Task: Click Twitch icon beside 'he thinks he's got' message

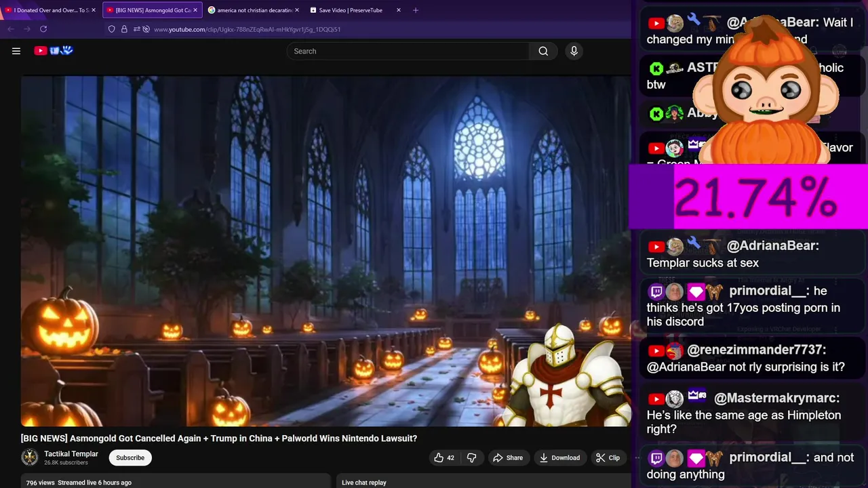Action: tap(656, 291)
